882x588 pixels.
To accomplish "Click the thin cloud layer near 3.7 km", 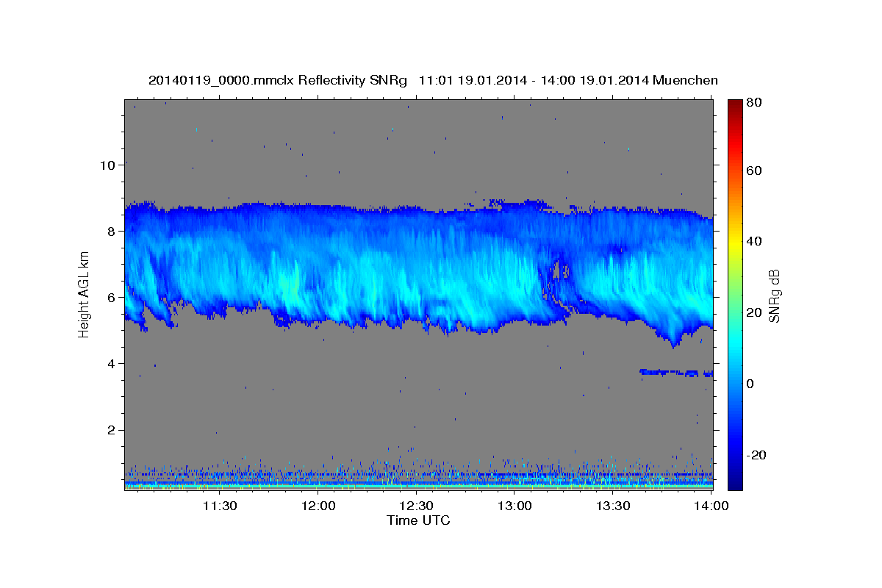I will click(x=676, y=373).
